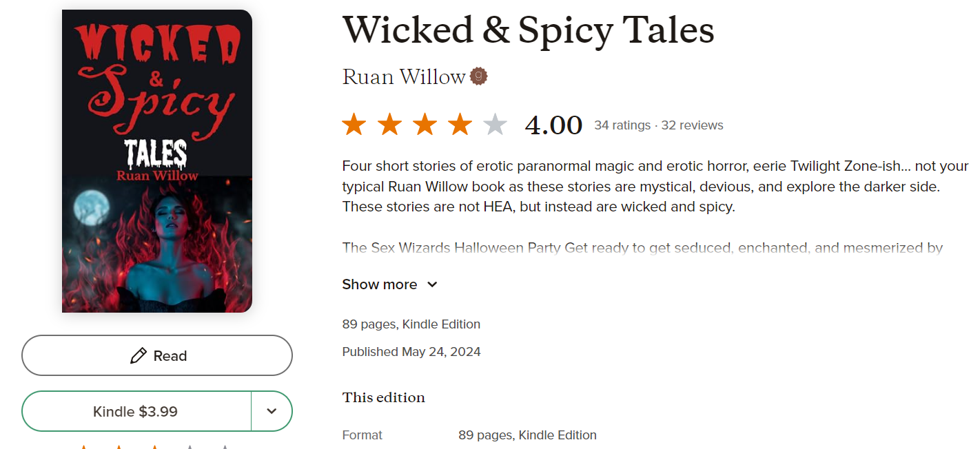View the This edition Format details

tap(527, 435)
